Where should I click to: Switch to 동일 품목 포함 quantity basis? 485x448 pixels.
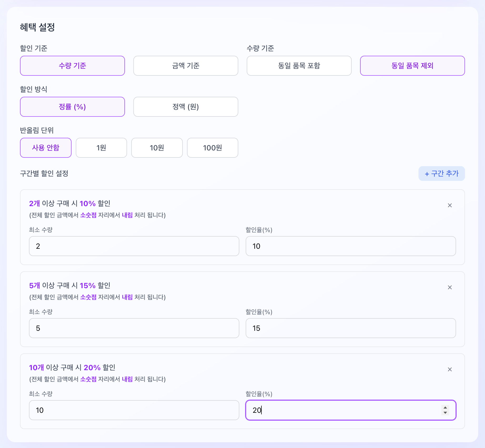pyautogui.click(x=299, y=66)
